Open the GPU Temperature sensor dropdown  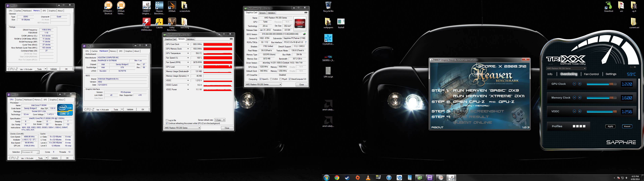188,53
